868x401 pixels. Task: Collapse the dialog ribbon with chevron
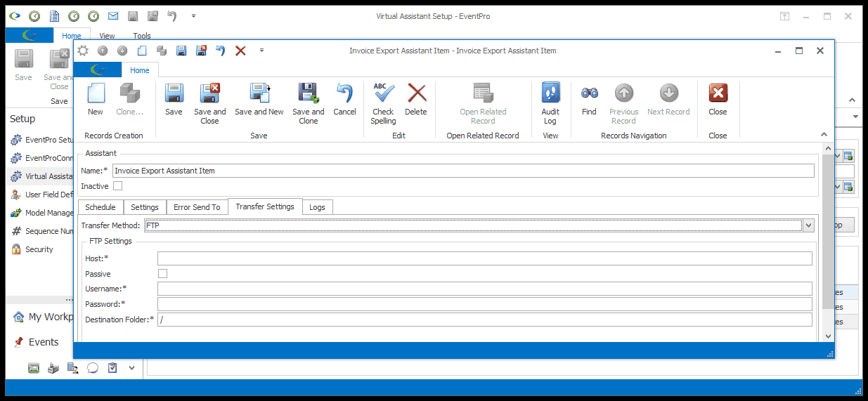click(x=824, y=134)
